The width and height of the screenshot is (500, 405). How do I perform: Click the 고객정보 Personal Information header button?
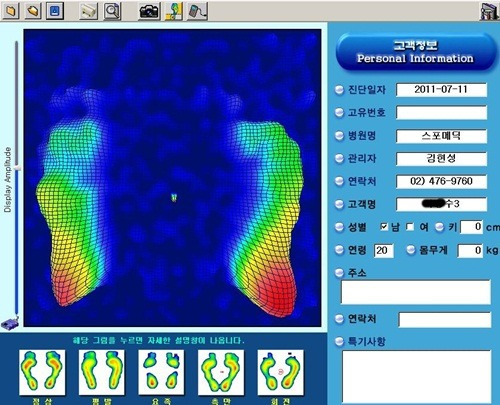pyautogui.click(x=415, y=52)
